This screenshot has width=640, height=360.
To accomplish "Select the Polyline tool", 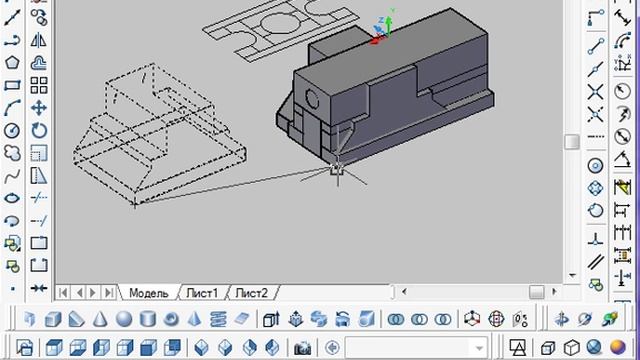I will tap(12, 40).
